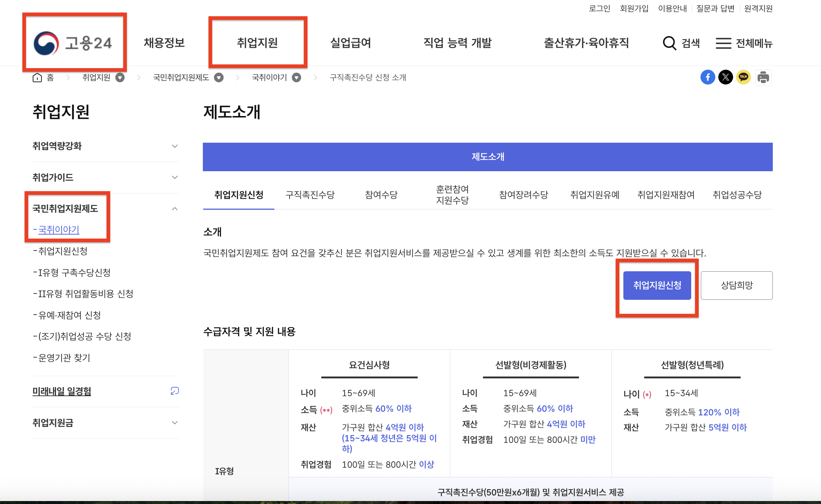Open 국민취업지원제도 breadcrumb dropdown arrow
This screenshot has width=821, height=504.
click(219, 77)
